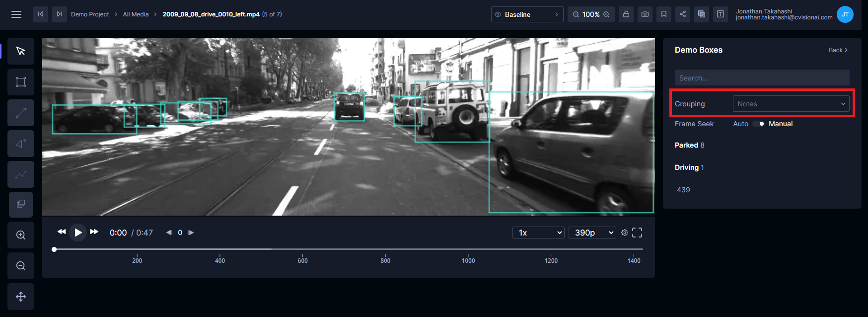This screenshot has width=868, height=317.
Task: Select the point annotation tool
Action: pos(21,144)
